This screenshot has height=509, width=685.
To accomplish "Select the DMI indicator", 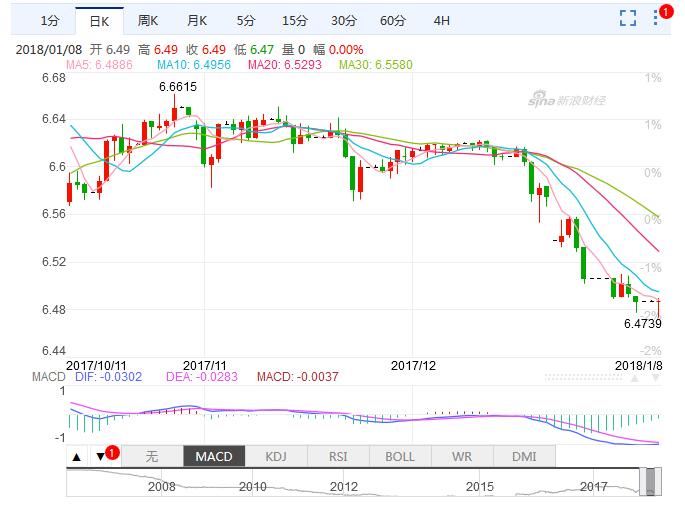I will [523, 456].
